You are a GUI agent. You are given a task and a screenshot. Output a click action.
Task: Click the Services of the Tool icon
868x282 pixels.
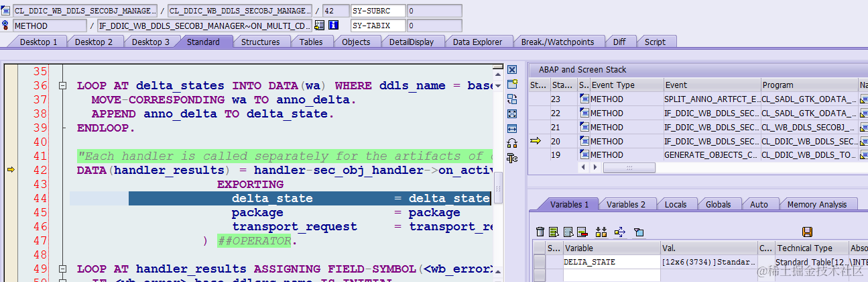click(512, 158)
